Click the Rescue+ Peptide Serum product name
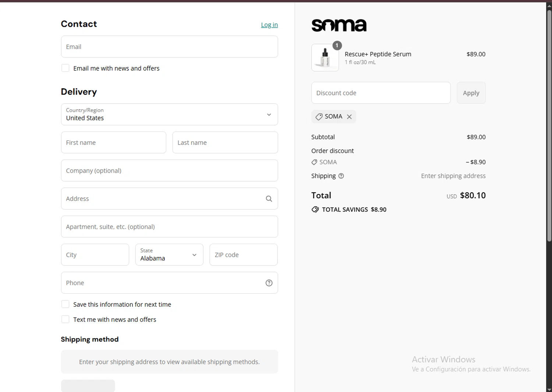The height and width of the screenshot is (392, 552). coord(378,54)
